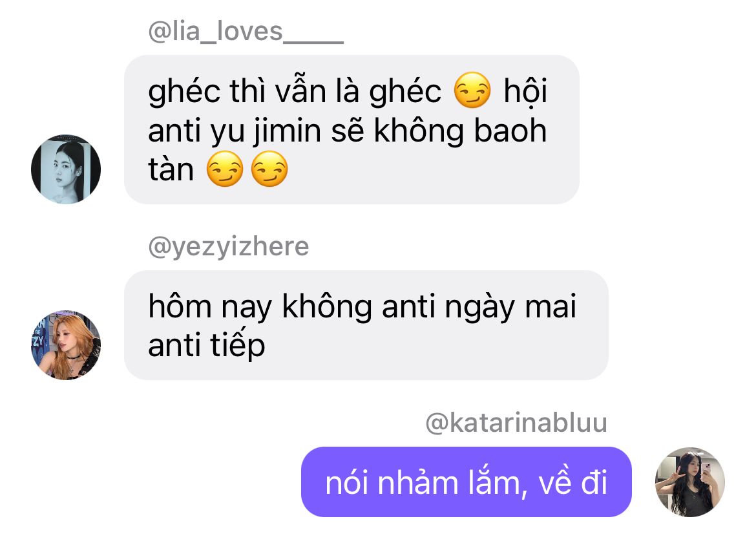756x543 pixels.
Task: Open the @lia_loves_____ black-and-white portrait avatar
Action: [x=66, y=169]
